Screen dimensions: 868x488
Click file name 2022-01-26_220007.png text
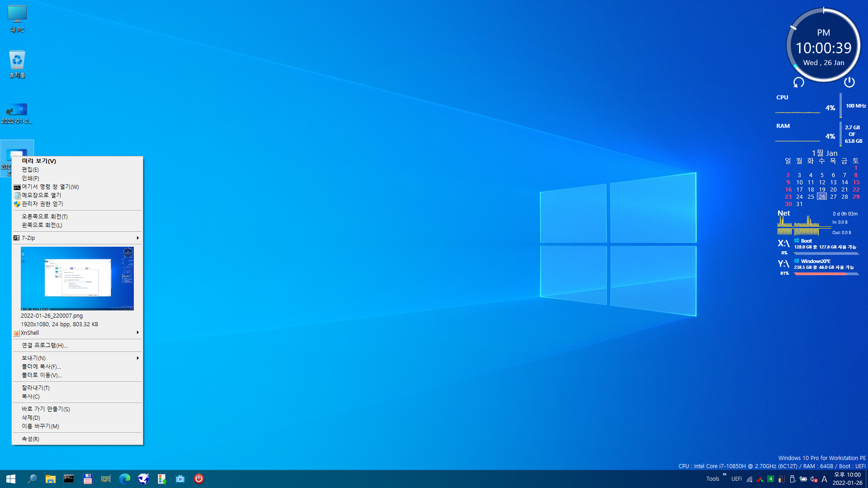52,315
